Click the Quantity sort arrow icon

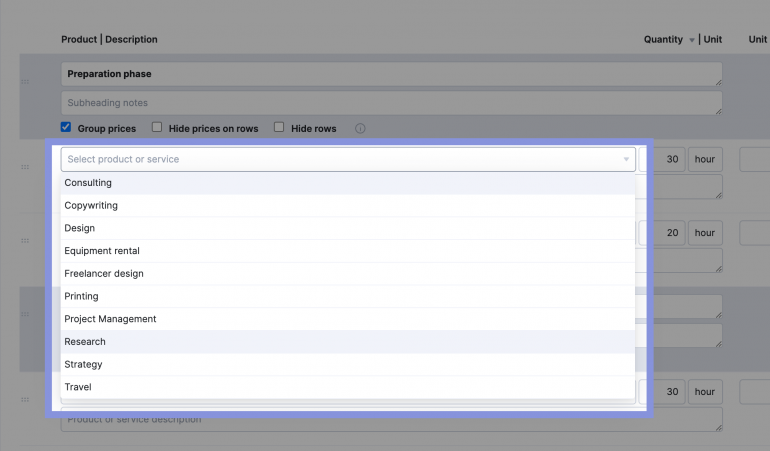click(x=692, y=40)
